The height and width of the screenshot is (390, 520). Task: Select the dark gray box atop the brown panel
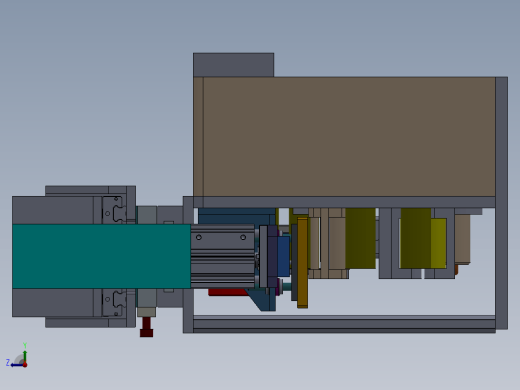233,65
